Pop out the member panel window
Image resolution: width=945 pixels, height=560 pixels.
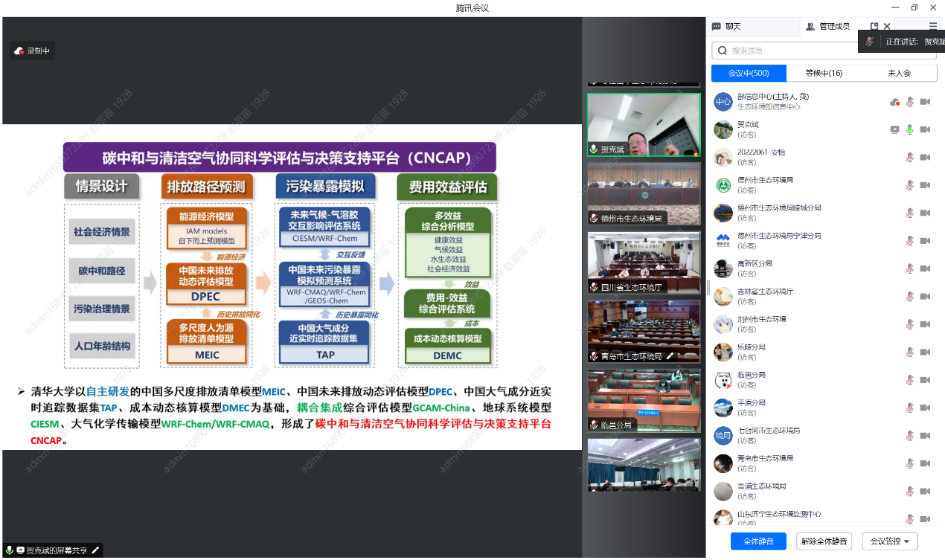click(x=874, y=26)
